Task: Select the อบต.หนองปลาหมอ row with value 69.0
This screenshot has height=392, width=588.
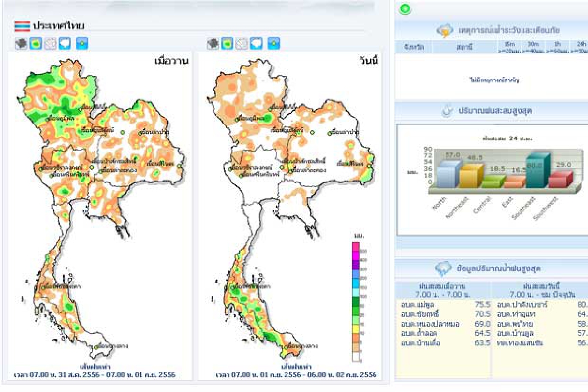Action: pos(445,324)
